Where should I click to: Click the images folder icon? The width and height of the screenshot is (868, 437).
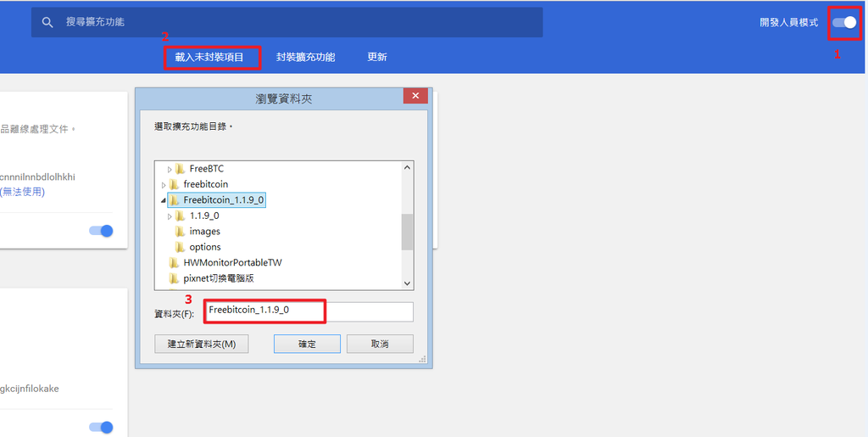point(180,231)
